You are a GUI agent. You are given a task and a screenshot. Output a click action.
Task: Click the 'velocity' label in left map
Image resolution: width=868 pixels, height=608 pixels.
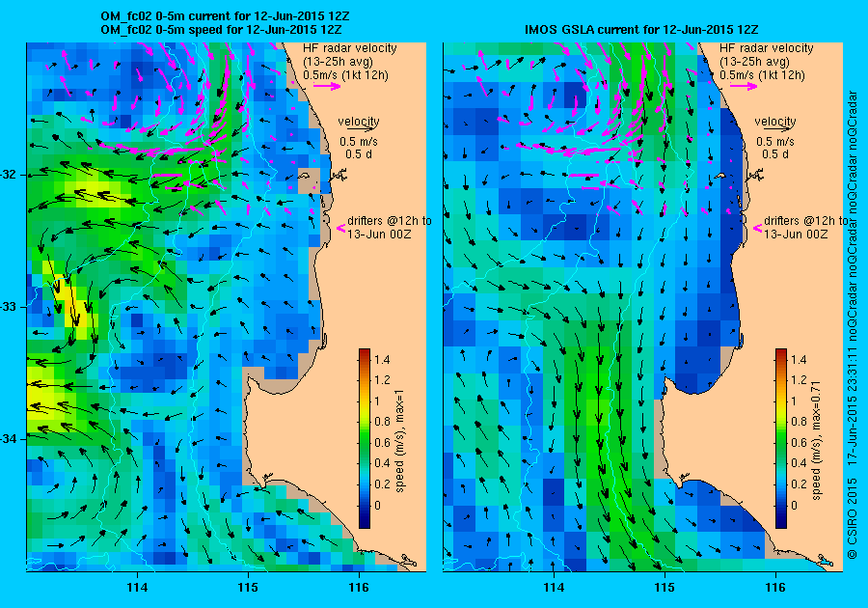[359, 121]
